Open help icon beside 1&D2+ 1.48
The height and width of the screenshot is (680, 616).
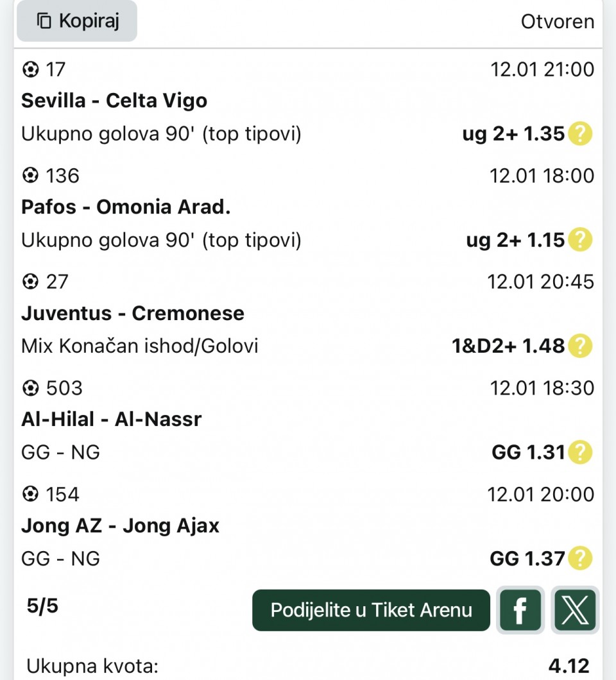pos(580,346)
